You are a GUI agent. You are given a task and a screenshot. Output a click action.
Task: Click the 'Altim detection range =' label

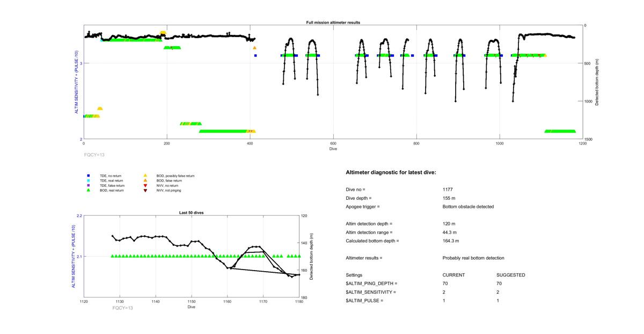click(369, 233)
